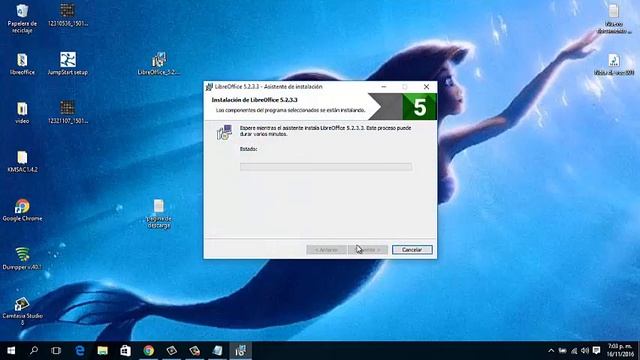This screenshot has width=640, height=360.
Task: Select the libreoffice archive icon on the desktop
Action: click(x=22, y=64)
